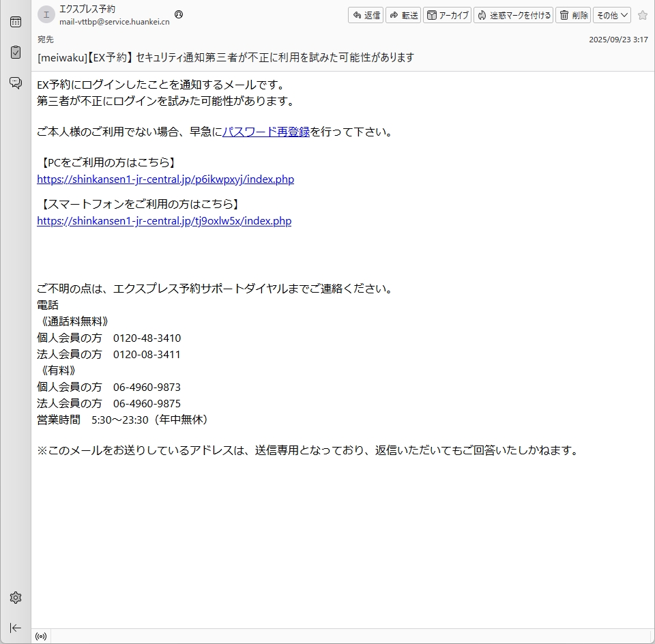655x644 pixels.
Task: Open the settings gear icon
Action: [15, 598]
